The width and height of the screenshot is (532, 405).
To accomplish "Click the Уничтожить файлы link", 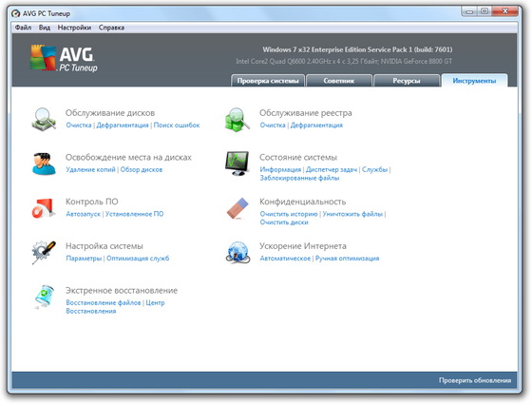I will click(352, 214).
